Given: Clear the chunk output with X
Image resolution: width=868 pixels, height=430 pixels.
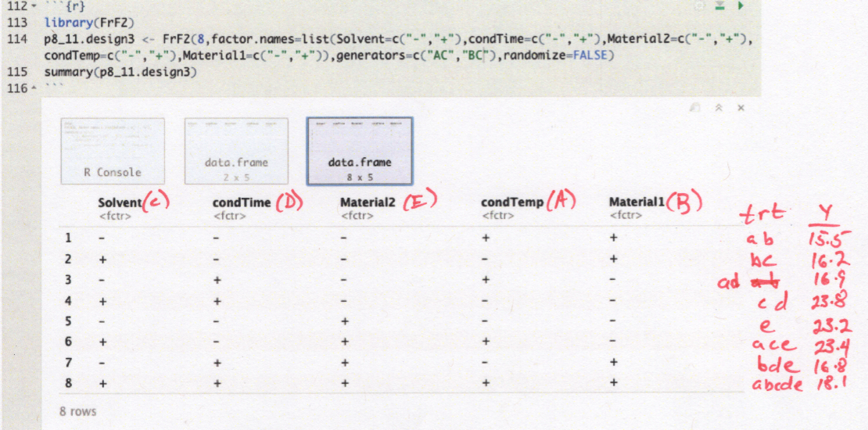Looking at the screenshot, I should pos(741,108).
